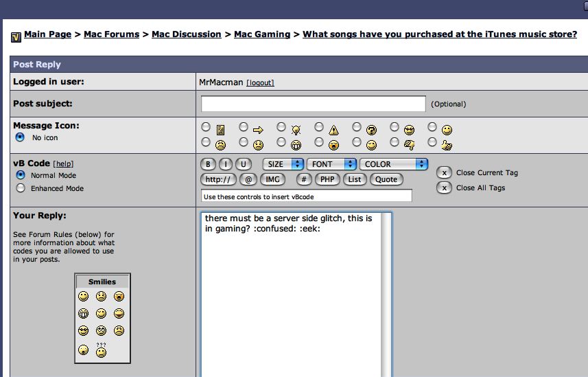
Task: Click the vBcode hint text field
Action: 307,196
